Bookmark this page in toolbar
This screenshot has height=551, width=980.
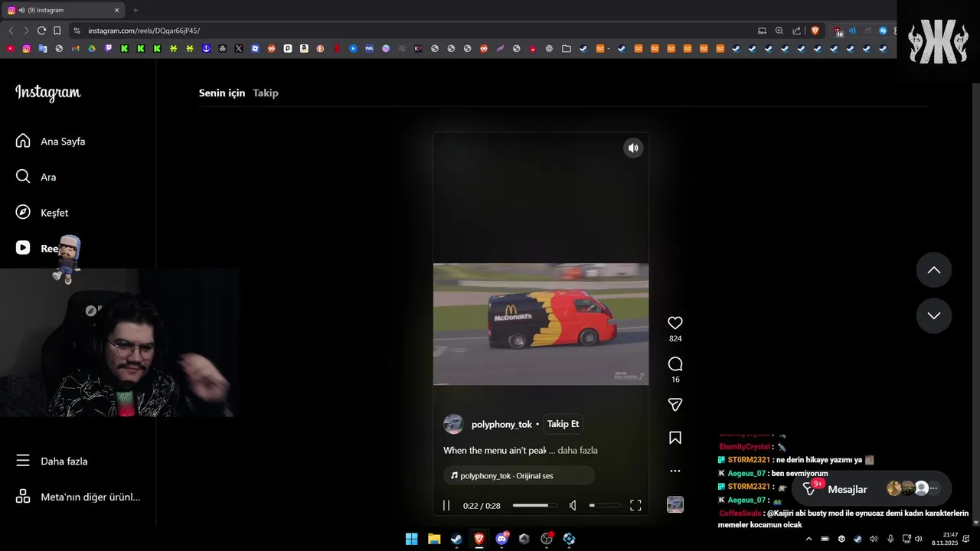(57, 31)
